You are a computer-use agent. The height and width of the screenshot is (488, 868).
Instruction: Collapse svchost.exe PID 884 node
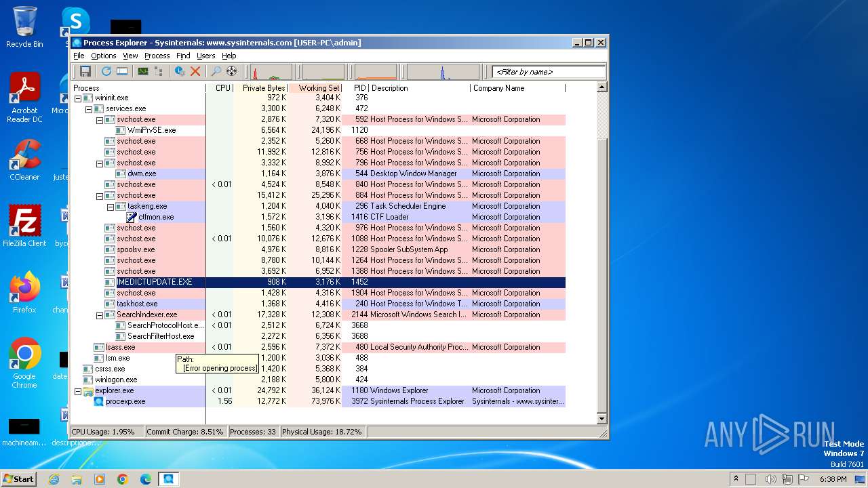(99, 196)
